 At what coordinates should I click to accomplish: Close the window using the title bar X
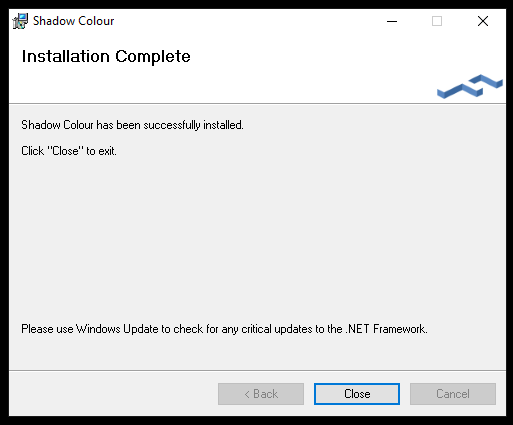(482, 21)
